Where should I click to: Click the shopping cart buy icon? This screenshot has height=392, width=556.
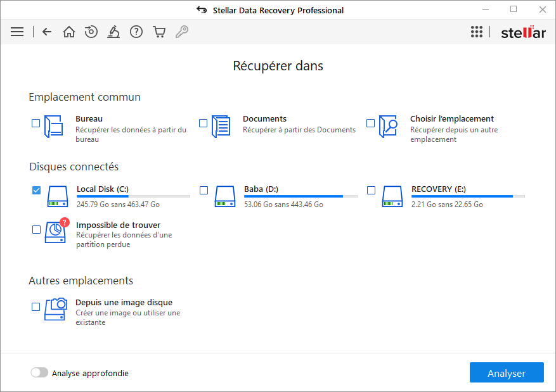click(x=159, y=32)
